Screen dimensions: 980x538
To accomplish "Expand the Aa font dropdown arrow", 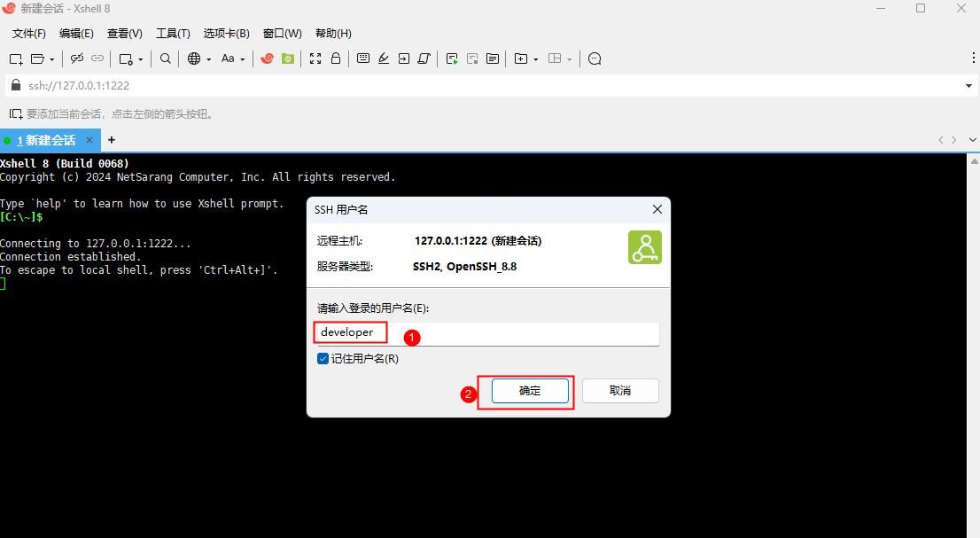I will 243,59.
